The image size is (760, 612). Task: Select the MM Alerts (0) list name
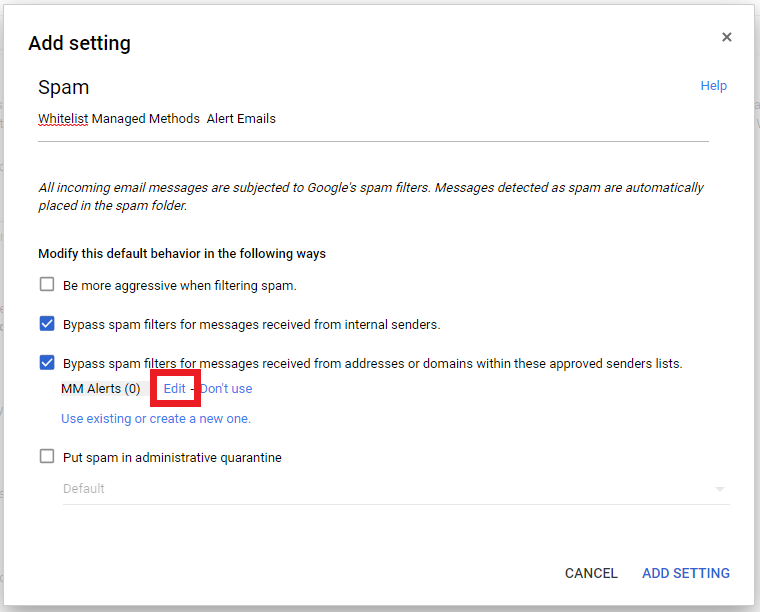(x=100, y=389)
